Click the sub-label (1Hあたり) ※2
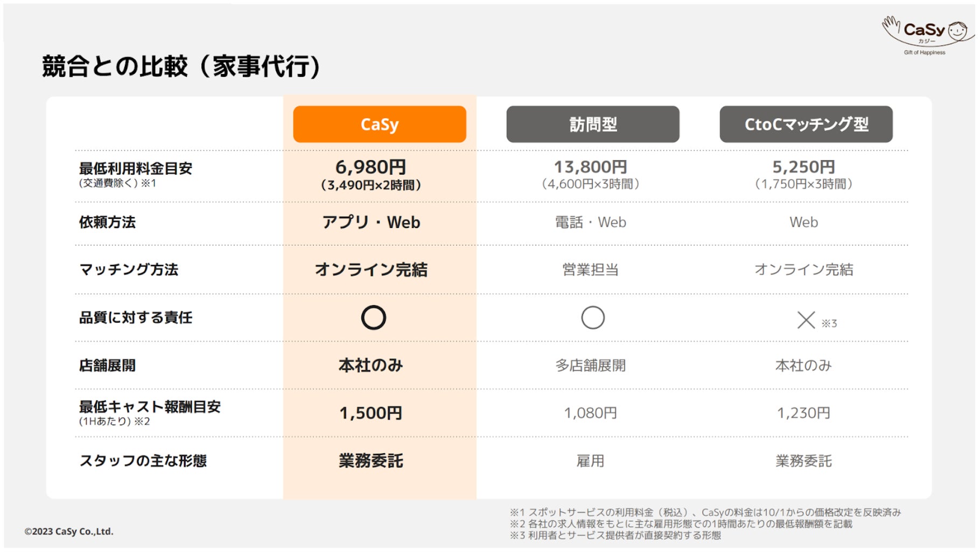Image resolution: width=980 pixels, height=554 pixels. 115,421
